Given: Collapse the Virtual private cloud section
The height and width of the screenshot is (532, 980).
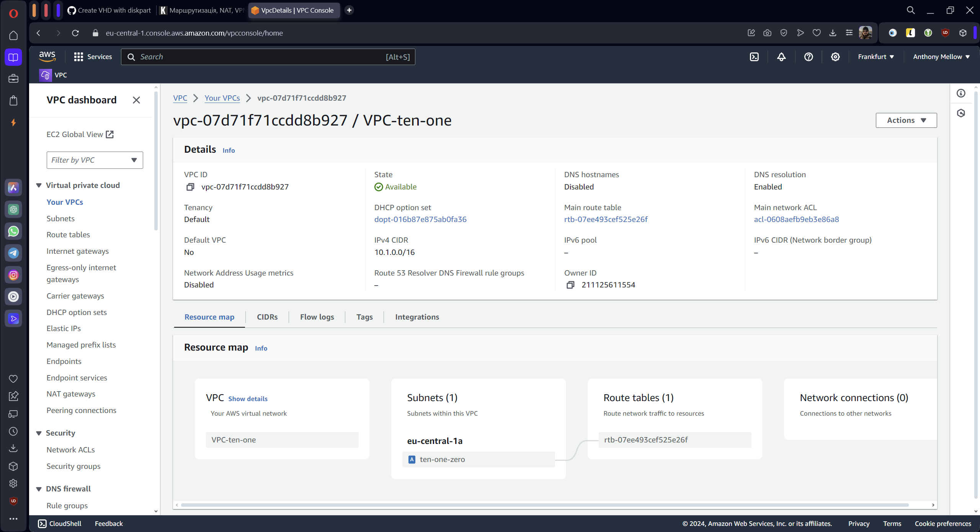Looking at the screenshot, I should [39, 185].
